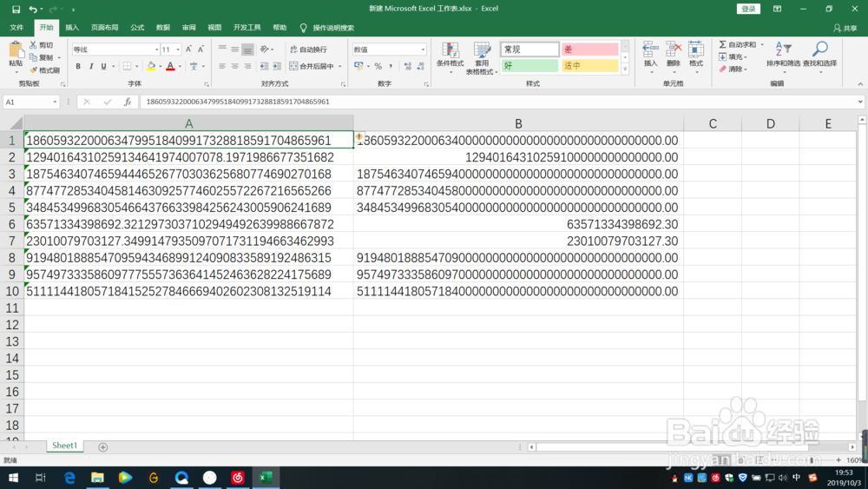Click the Clear (清除) eraser icon
Viewport: 868px width, 489px height.
click(722, 69)
